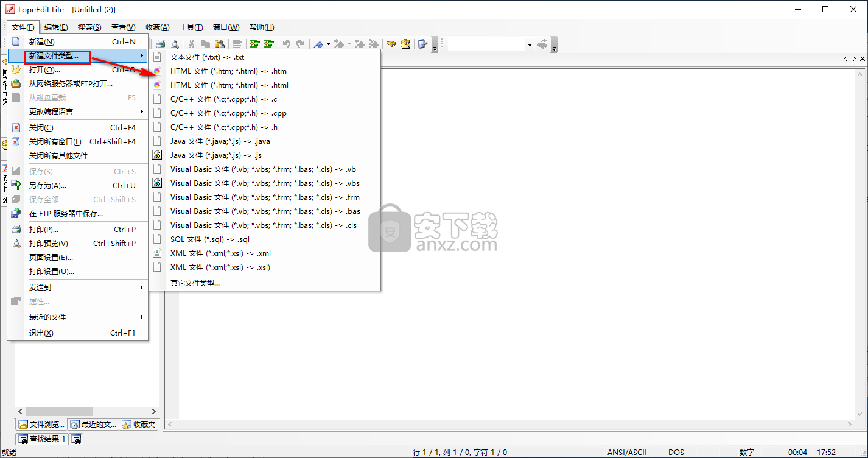
Task: Click the Paste clipboard toolbar icon
Action: point(219,44)
